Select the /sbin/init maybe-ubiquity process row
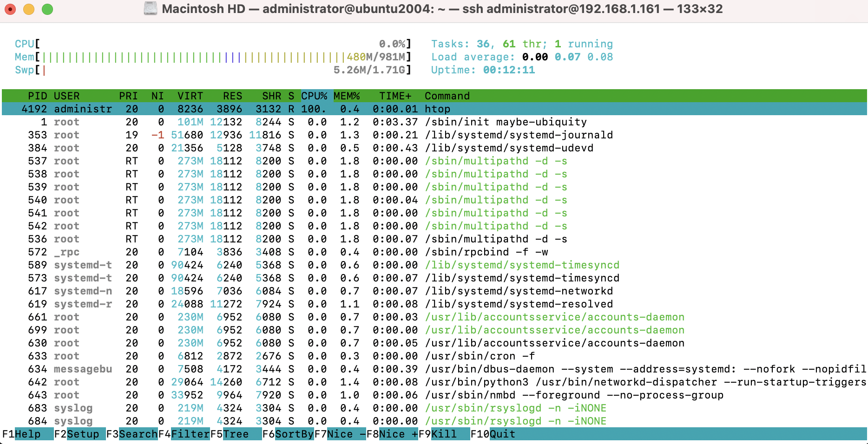This screenshot has width=868, height=444. coord(434,122)
